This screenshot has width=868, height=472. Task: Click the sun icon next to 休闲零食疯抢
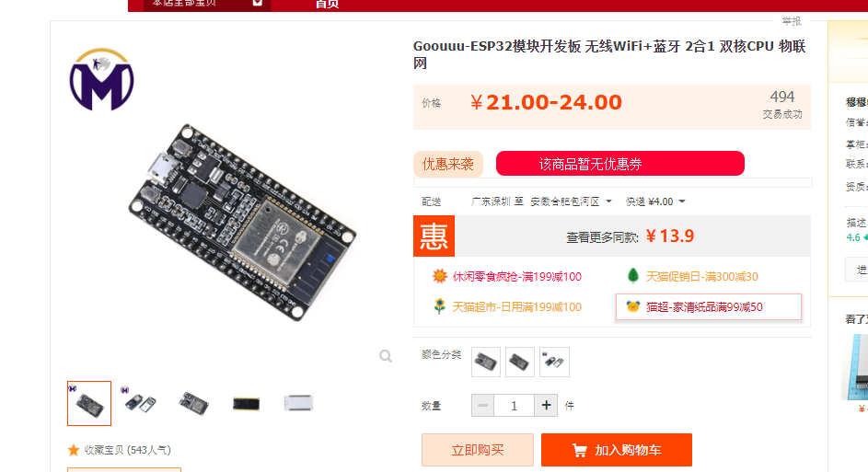pyautogui.click(x=440, y=276)
